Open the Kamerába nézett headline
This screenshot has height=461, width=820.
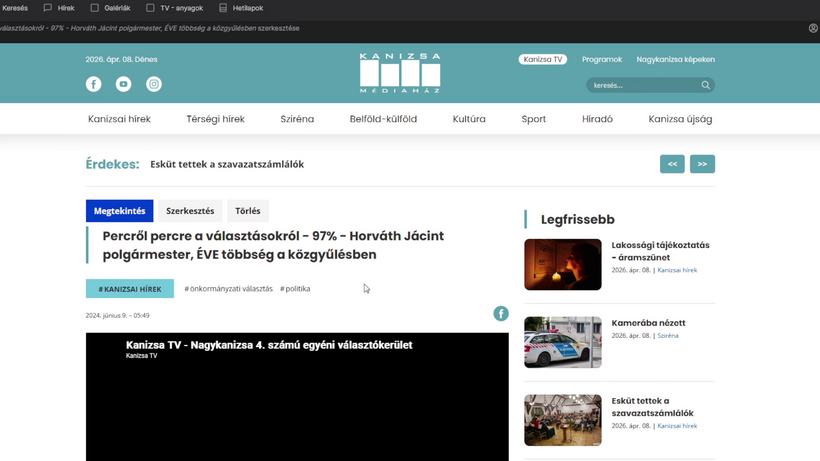pos(648,323)
